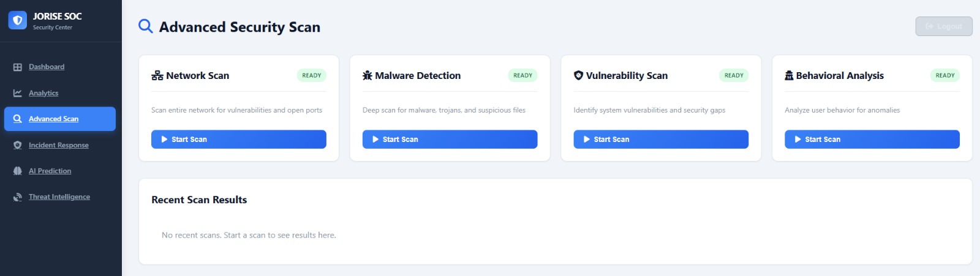Go to the Analytics section
Viewport: 980px width, 276px height.
coord(43,93)
